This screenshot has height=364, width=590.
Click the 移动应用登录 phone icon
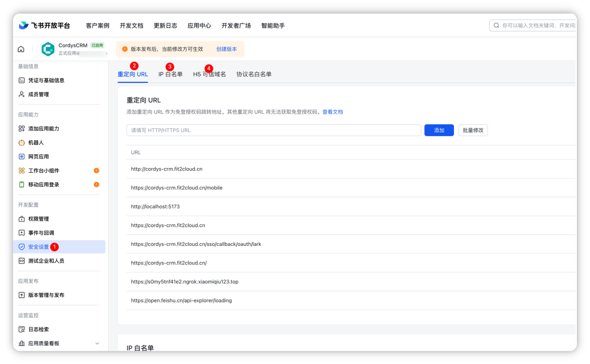pos(22,185)
